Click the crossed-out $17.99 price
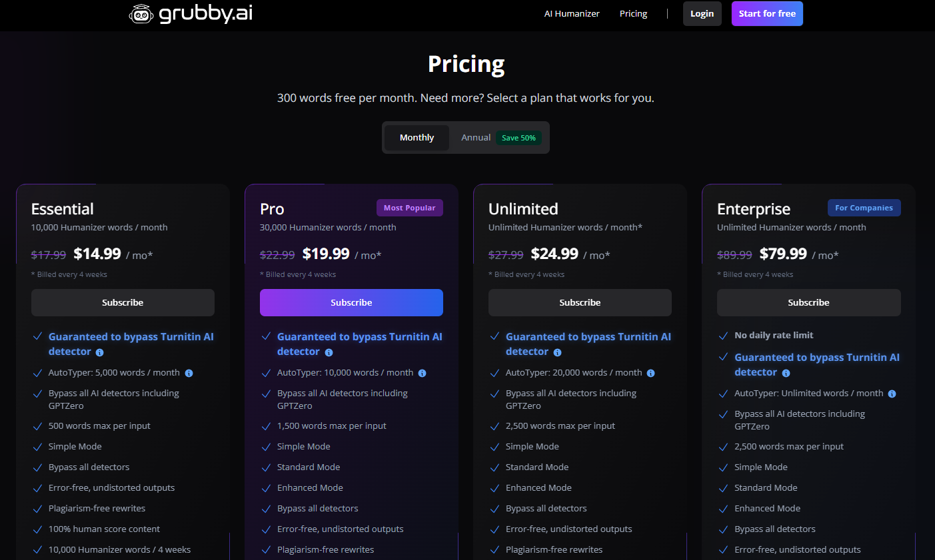 point(49,255)
